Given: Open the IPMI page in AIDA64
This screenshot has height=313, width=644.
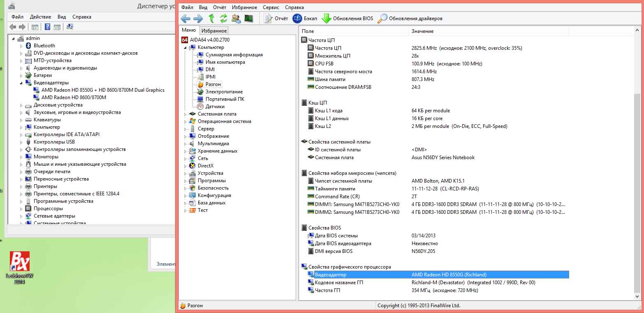Looking at the screenshot, I should (211, 77).
